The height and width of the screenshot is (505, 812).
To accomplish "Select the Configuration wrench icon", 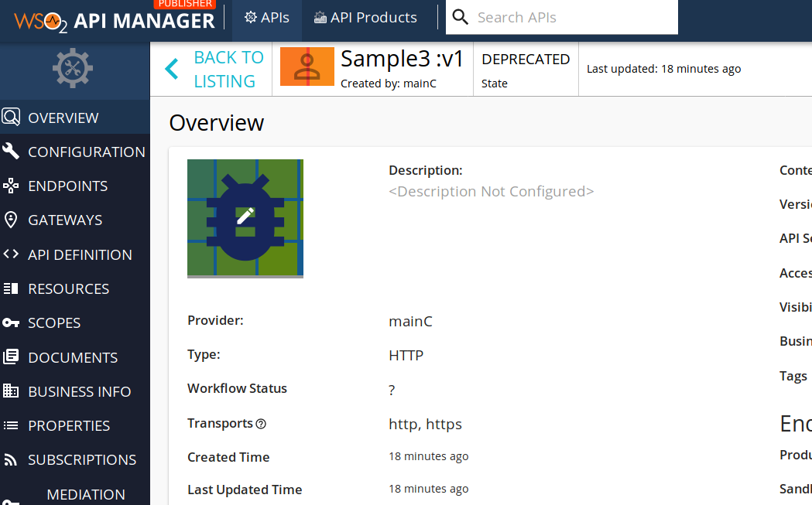I will tap(12, 152).
